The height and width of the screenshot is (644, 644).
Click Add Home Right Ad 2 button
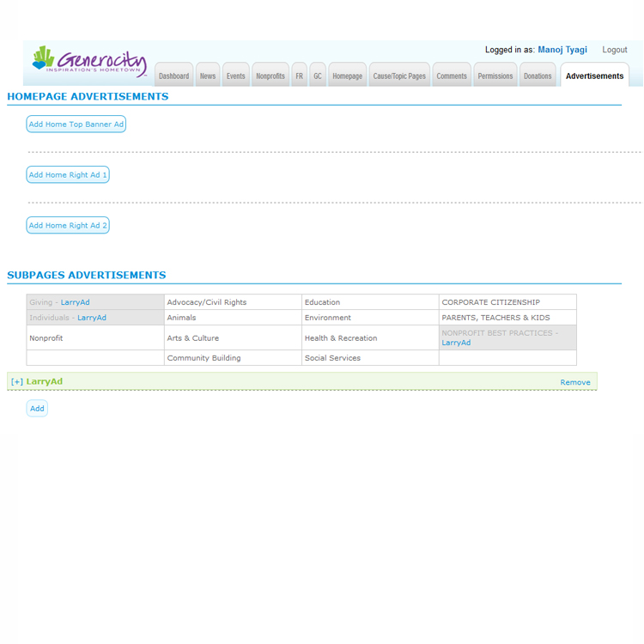(x=68, y=225)
